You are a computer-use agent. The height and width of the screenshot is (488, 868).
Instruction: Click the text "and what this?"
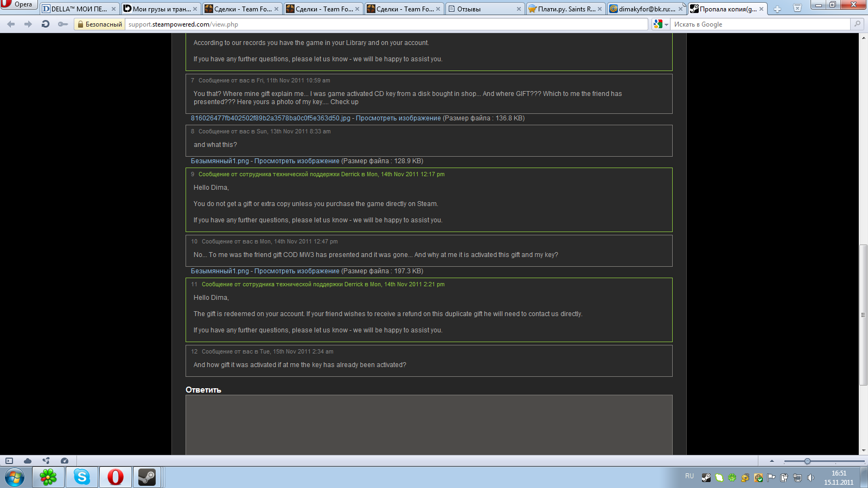pyautogui.click(x=215, y=145)
